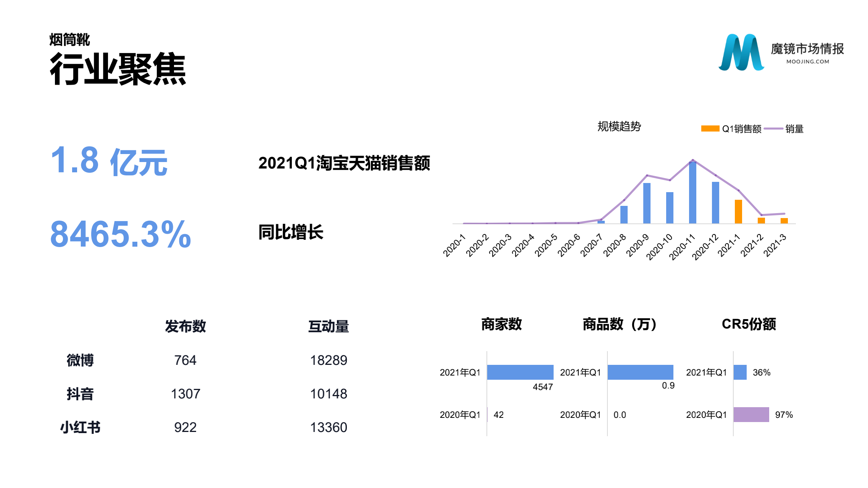Click the 互动量 column header
The height and width of the screenshot is (488, 868).
329,326
